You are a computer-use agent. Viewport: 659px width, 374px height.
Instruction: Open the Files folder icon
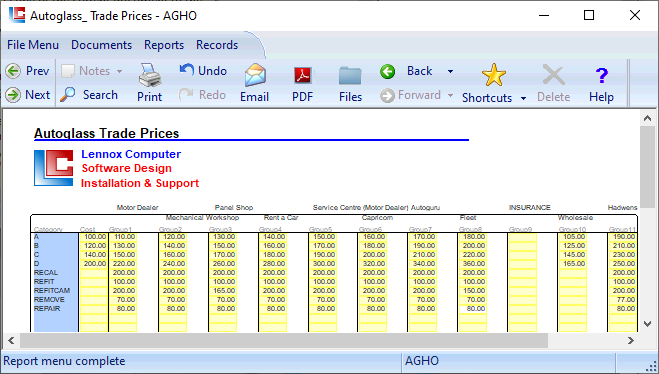[350, 76]
